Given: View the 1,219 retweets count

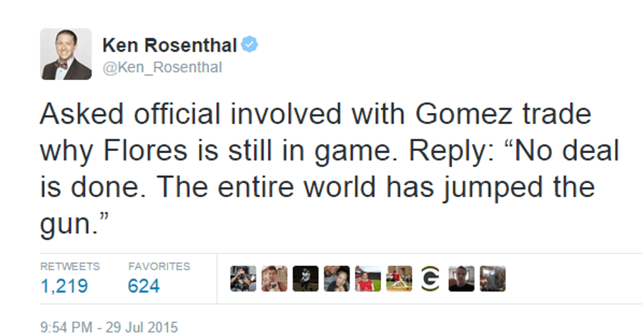Looking at the screenshot, I should pos(64,287).
